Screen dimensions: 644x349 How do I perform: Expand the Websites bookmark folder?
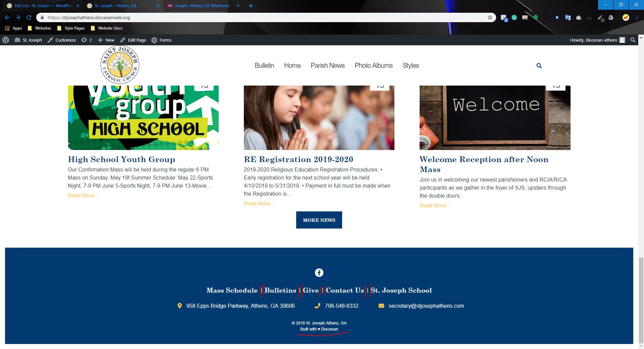pos(40,28)
